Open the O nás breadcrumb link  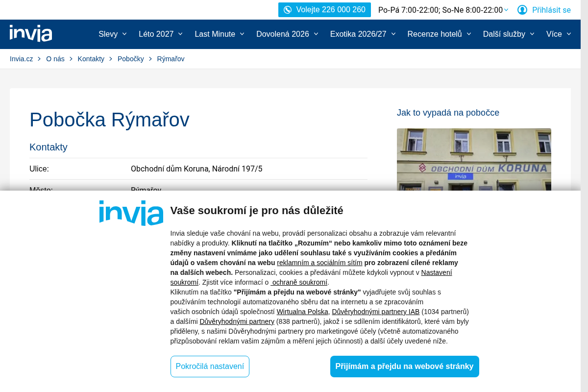(55, 59)
